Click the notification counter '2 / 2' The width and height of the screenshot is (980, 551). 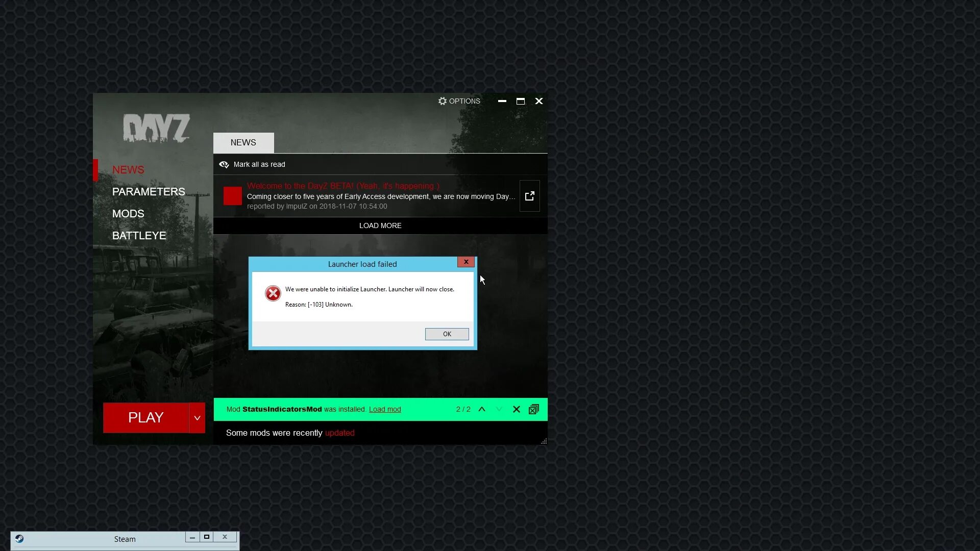coord(463,410)
